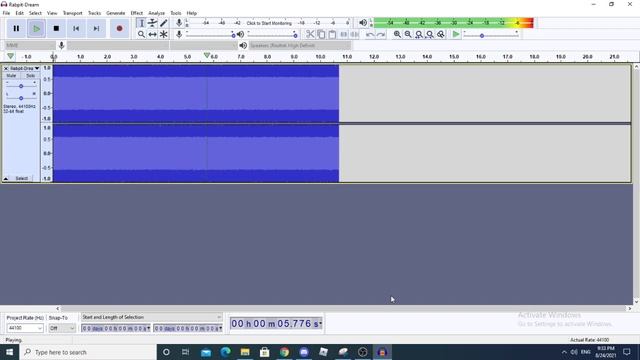The height and width of the screenshot is (360, 640).
Task: Click the timeline ruler at 12.0
Action: [373, 57]
